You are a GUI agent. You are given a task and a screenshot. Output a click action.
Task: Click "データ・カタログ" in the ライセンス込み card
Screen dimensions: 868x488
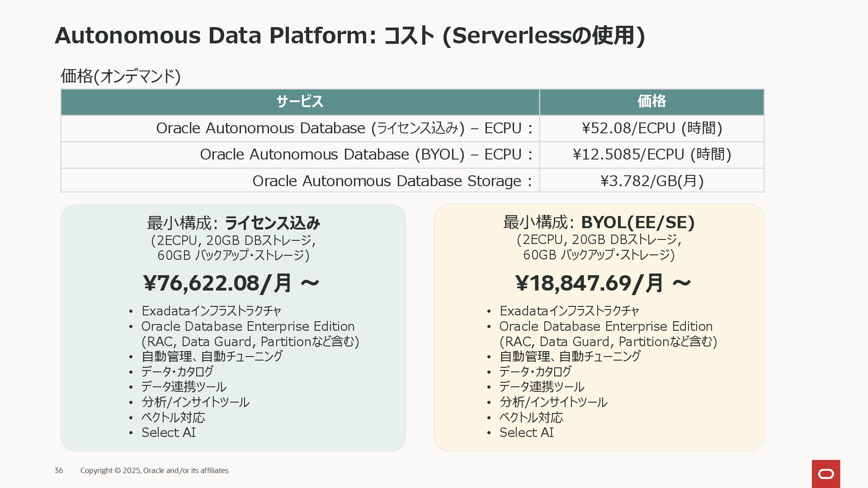(177, 372)
